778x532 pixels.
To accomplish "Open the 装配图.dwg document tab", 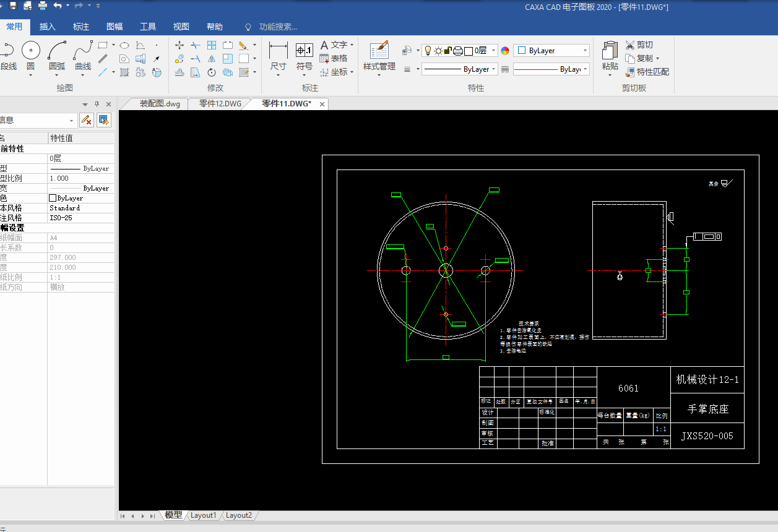I will (x=160, y=104).
